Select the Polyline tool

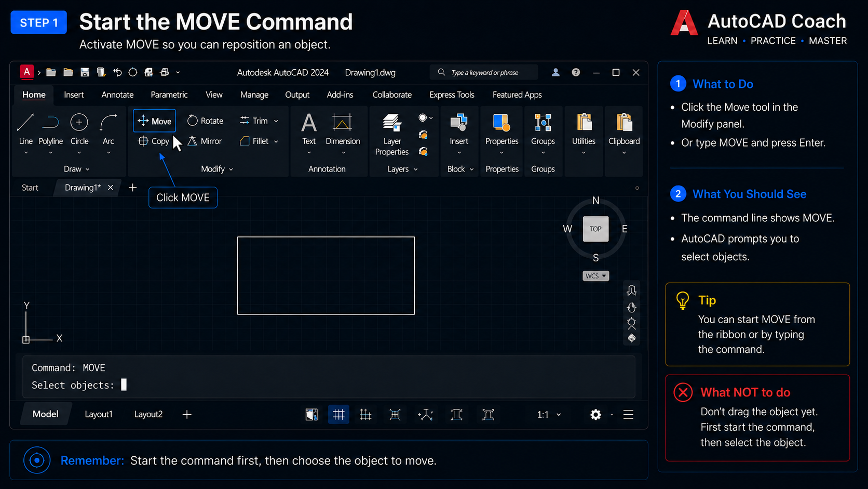point(50,129)
